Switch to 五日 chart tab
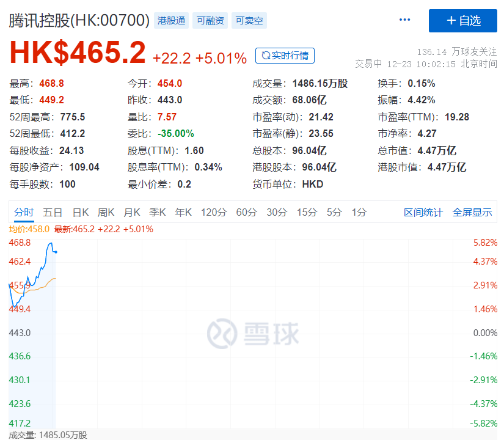 click(x=53, y=212)
